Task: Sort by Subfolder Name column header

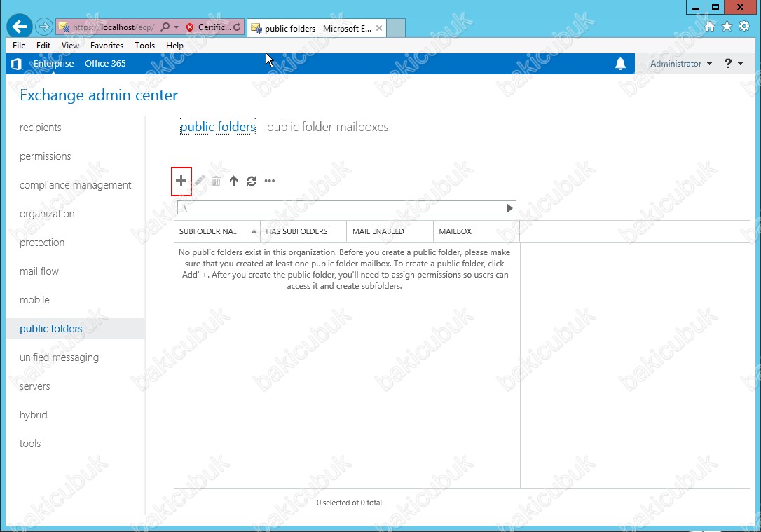Action: [217, 231]
